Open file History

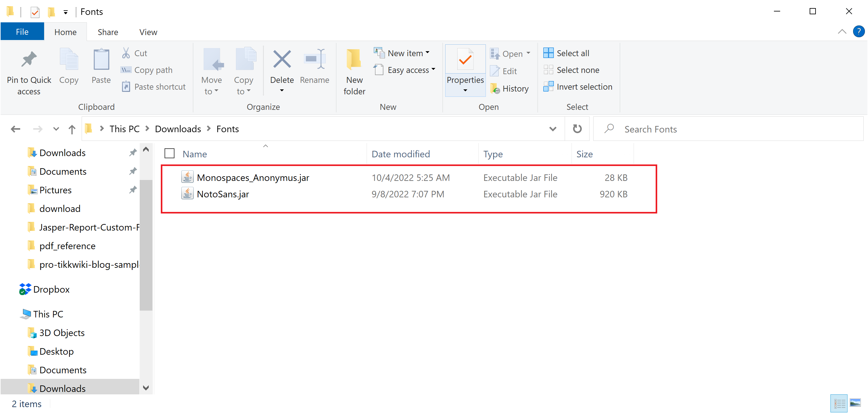click(509, 89)
